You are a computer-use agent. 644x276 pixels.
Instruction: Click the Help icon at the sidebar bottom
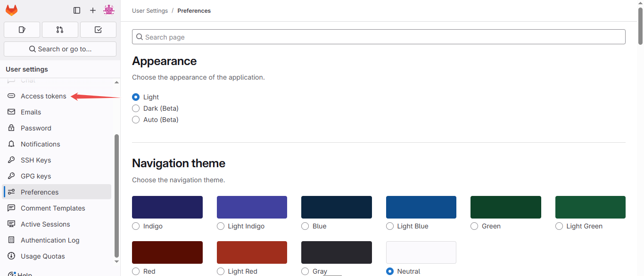point(11,273)
